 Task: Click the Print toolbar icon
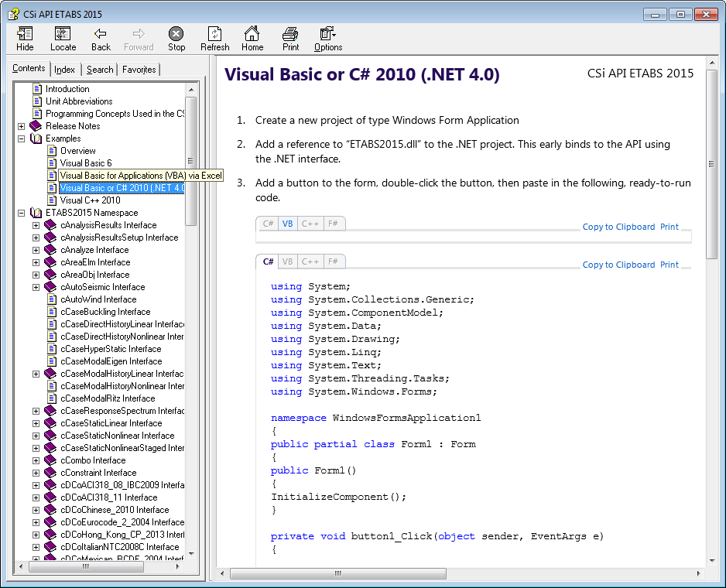click(290, 39)
